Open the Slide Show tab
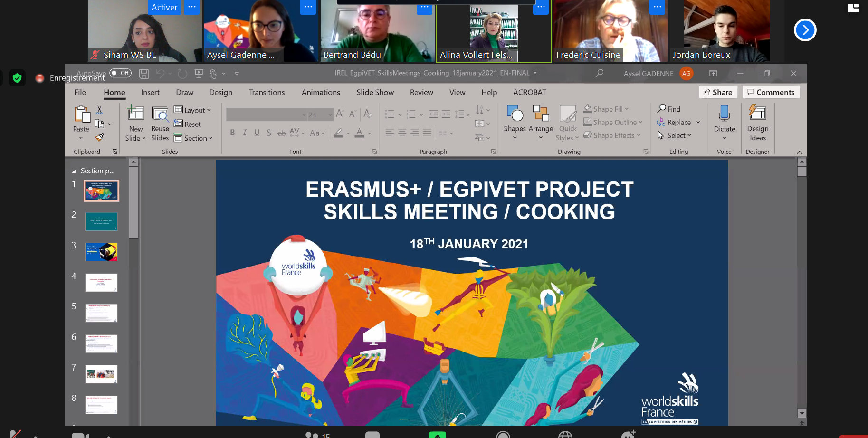Screen dimensions: 868x438 375,92
